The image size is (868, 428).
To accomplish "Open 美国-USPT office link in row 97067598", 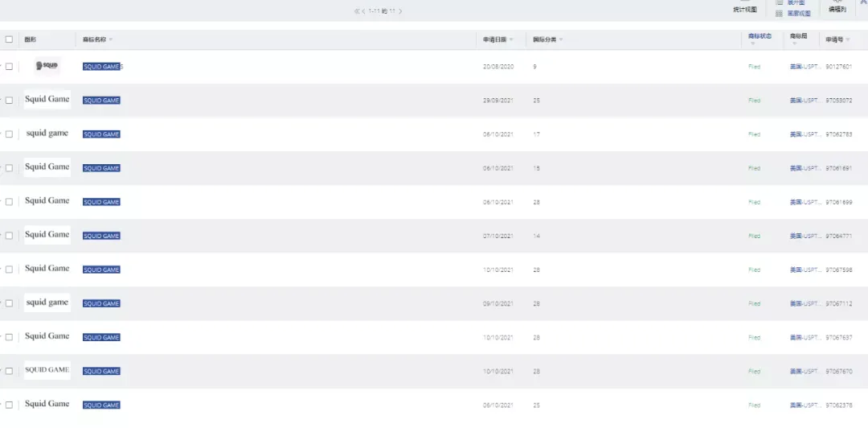I will pyautogui.click(x=805, y=270).
